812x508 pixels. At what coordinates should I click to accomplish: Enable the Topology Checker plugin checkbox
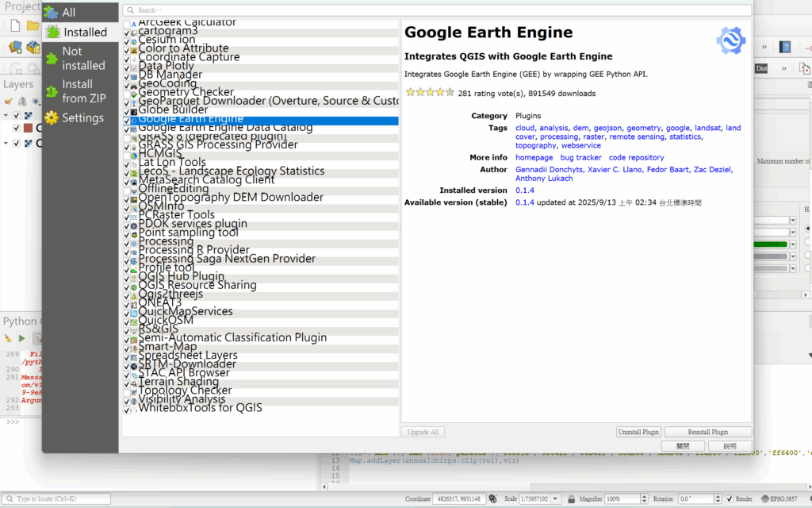[127, 391]
